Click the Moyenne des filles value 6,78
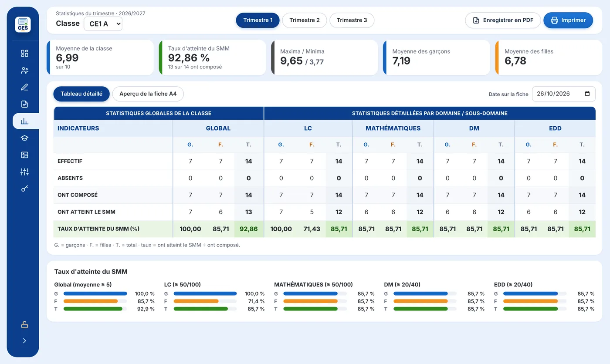Image resolution: width=610 pixels, height=364 pixels. point(515,61)
